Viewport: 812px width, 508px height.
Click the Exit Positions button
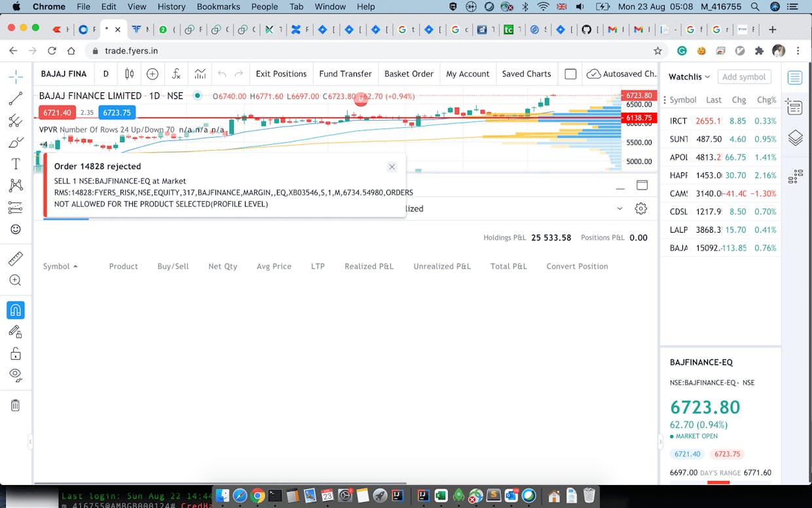281,74
